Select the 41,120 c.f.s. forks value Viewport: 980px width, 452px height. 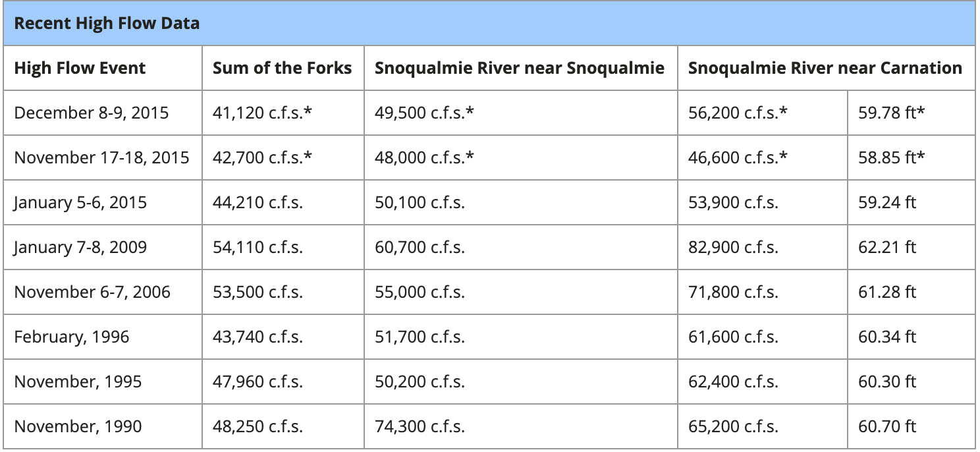pyautogui.click(x=262, y=113)
